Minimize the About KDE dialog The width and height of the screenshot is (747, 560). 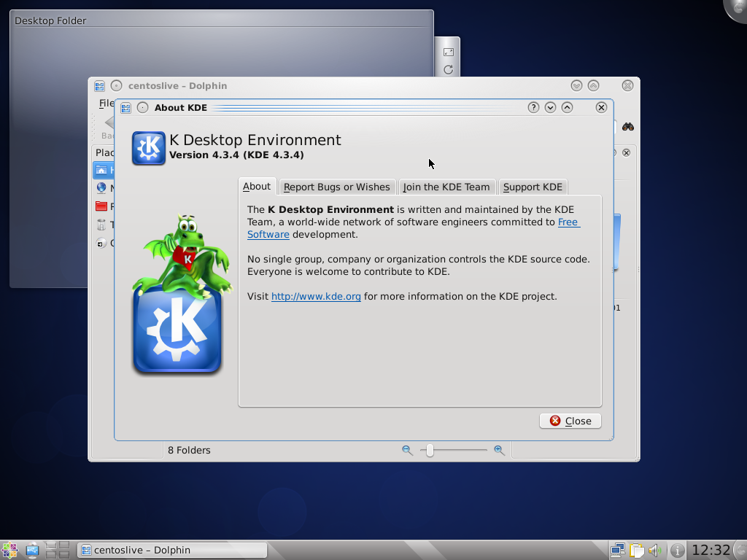point(550,108)
